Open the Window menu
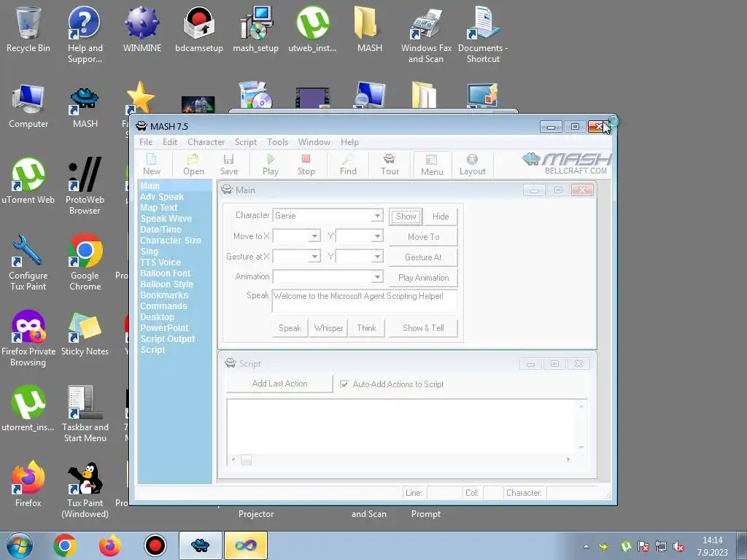 tap(314, 142)
